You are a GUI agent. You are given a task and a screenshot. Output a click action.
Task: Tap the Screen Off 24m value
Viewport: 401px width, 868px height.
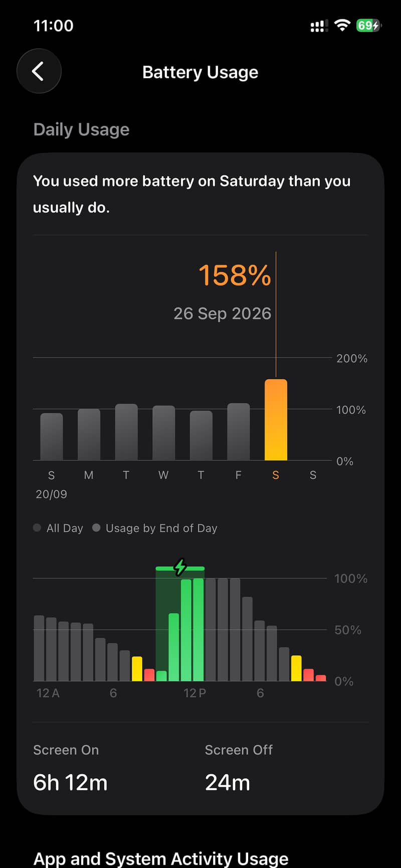click(228, 782)
